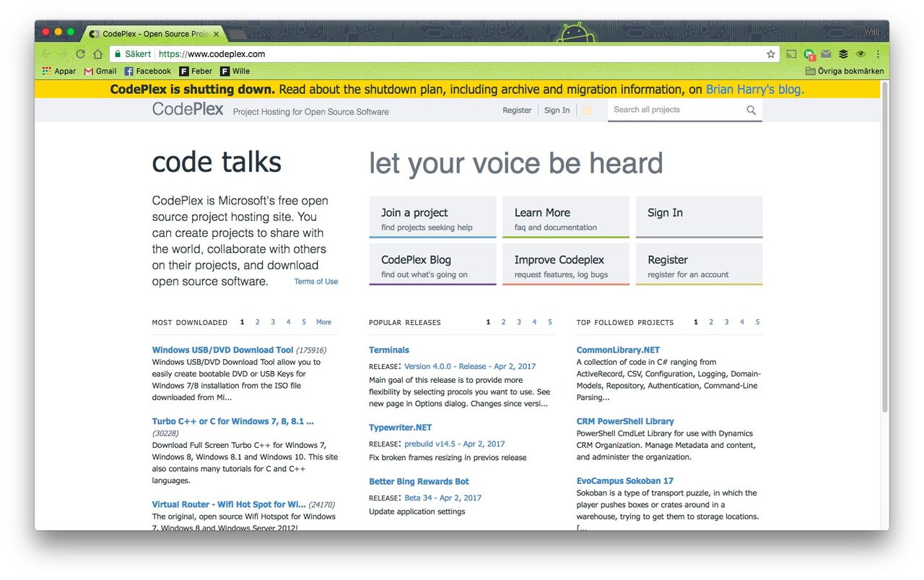Open the Sign In link in the header

pos(557,111)
